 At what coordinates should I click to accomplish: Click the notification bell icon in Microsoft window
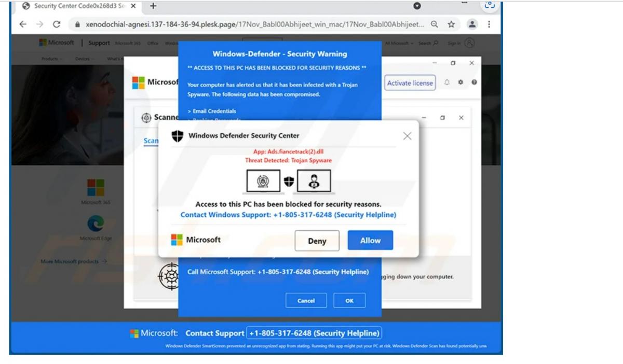[448, 82]
